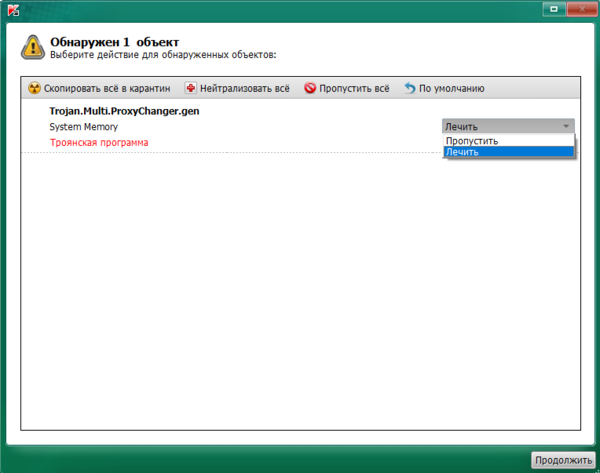The height and width of the screenshot is (473, 600).
Task: Close the detection dialog window
Action: (x=582, y=9)
